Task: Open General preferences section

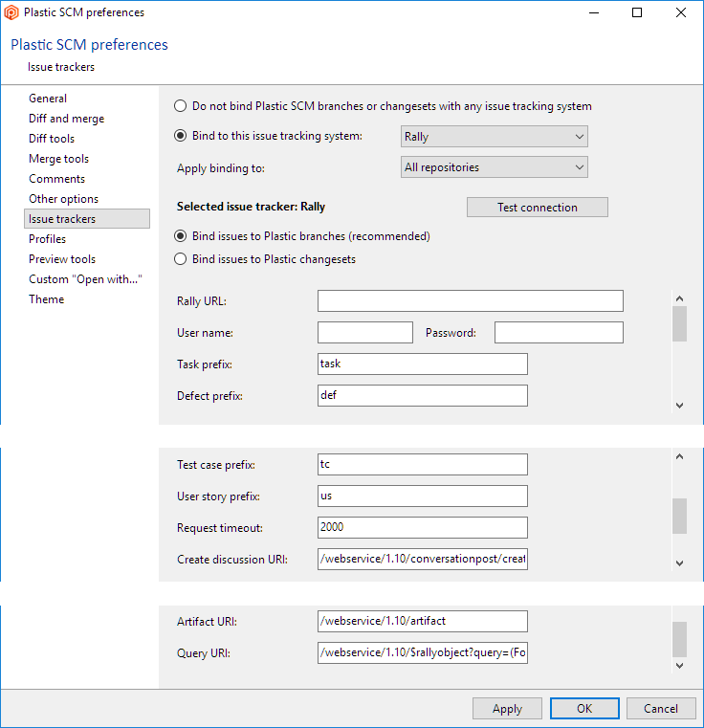Action: tap(48, 99)
